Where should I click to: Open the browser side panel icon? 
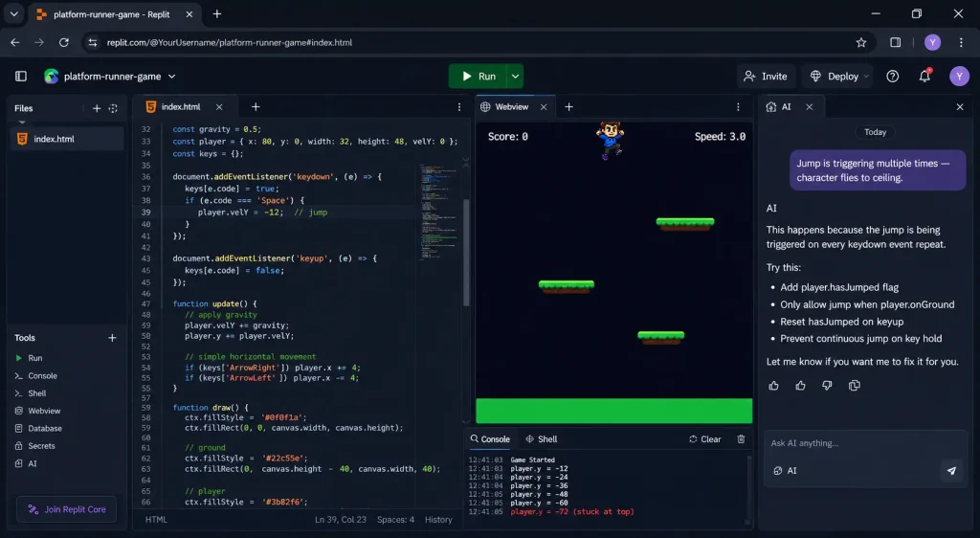[x=896, y=42]
